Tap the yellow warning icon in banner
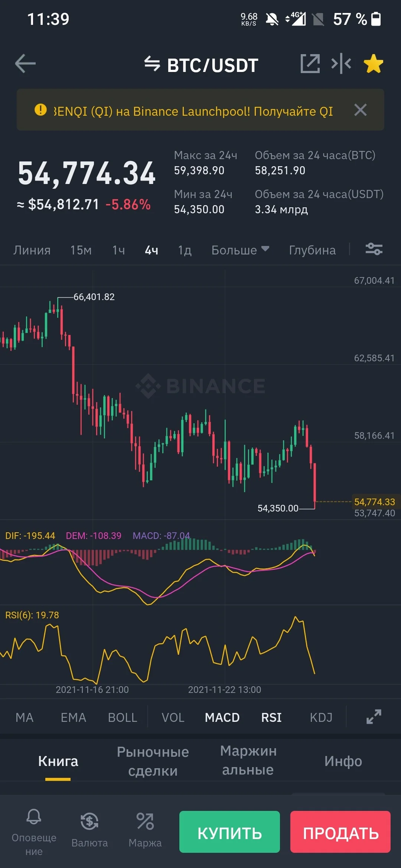401x868 pixels. coord(40,109)
